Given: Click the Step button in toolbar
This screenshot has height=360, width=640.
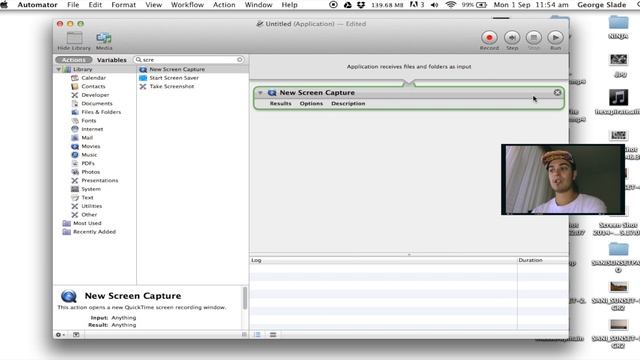Looking at the screenshot, I should click(x=512, y=38).
